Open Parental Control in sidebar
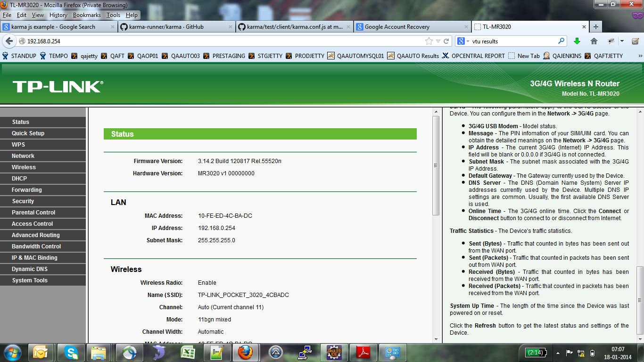This screenshot has width=644, height=362. [x=43, y=213]
